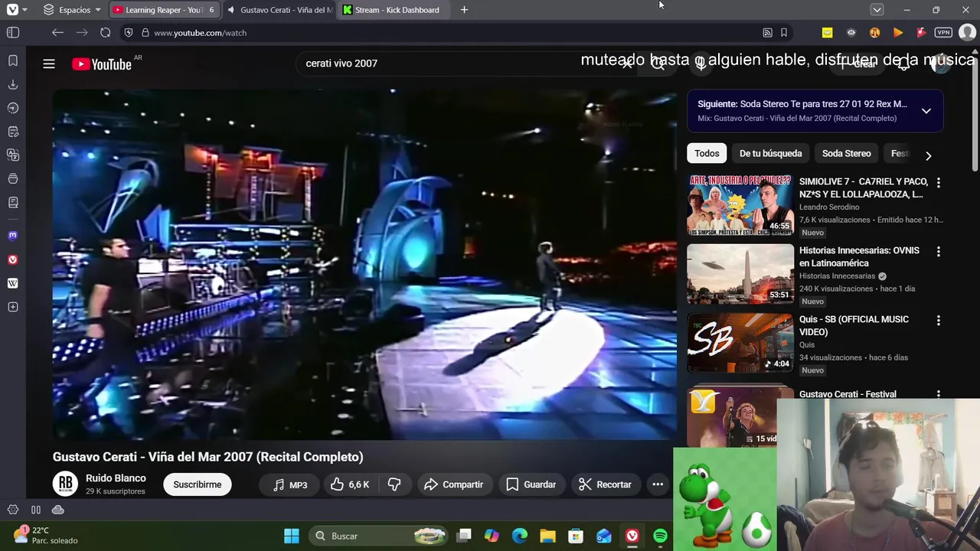Open tracker and ad blocker shield
This screenshot has height=551, width=980.
tap(128, 33)
